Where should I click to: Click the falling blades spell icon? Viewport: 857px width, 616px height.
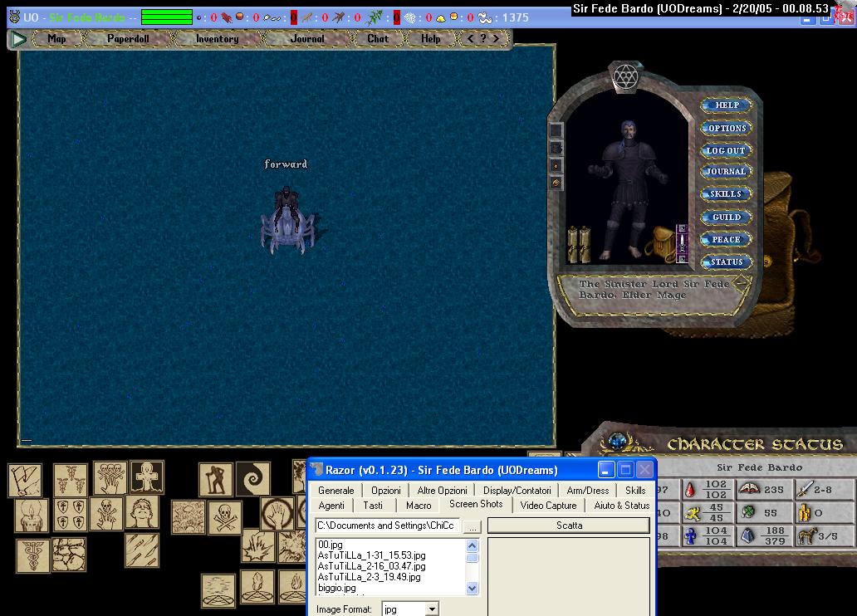(x=141, y=550)
